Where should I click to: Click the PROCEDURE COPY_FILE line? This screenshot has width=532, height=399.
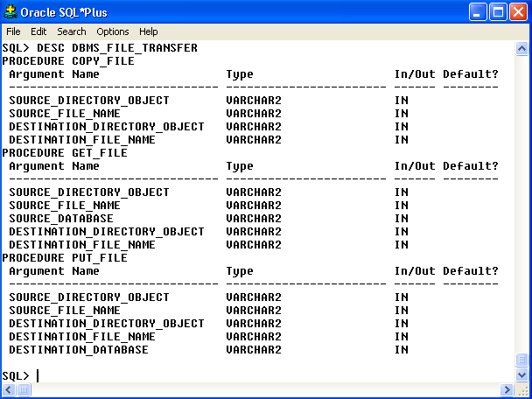[68, 61]
